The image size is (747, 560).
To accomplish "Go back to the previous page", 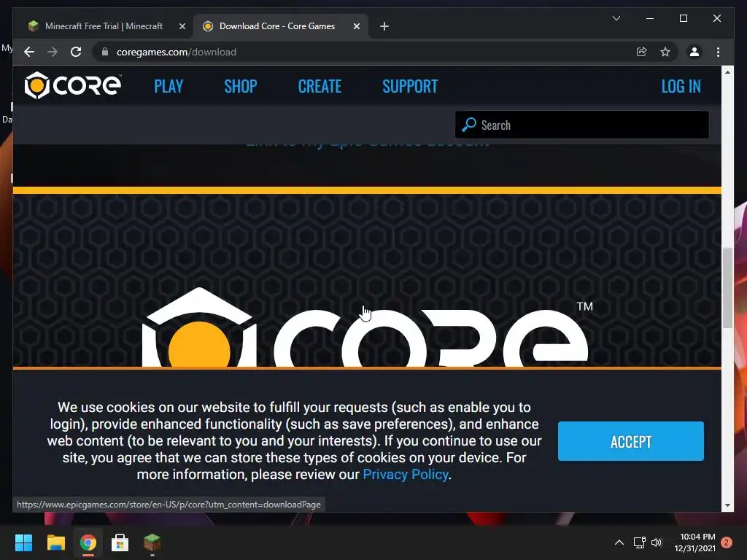I will tap(29, 52).
